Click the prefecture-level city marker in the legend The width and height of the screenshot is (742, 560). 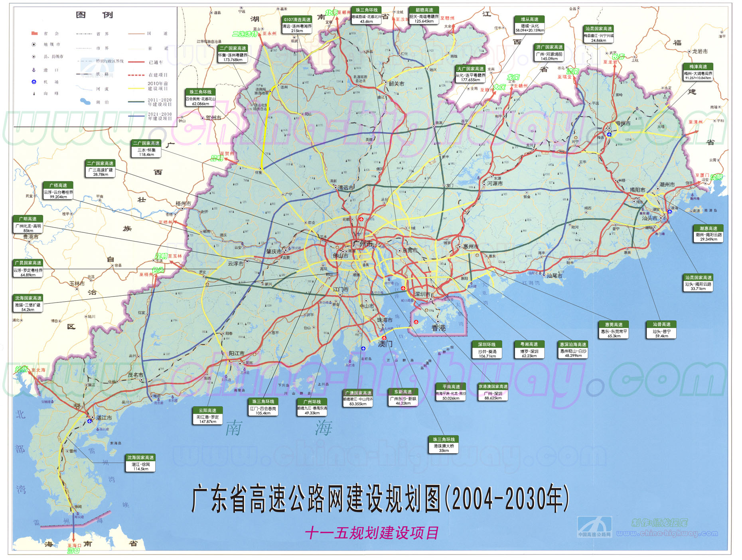pos(34,45)
